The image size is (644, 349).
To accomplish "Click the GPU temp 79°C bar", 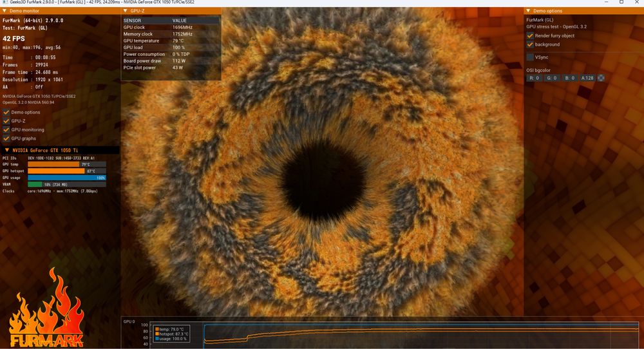I will [67, 164].
